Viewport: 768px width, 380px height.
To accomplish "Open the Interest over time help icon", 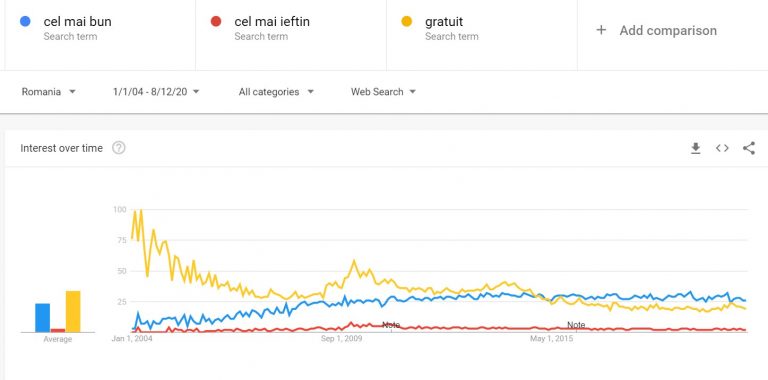I will [x=119, y=148].
